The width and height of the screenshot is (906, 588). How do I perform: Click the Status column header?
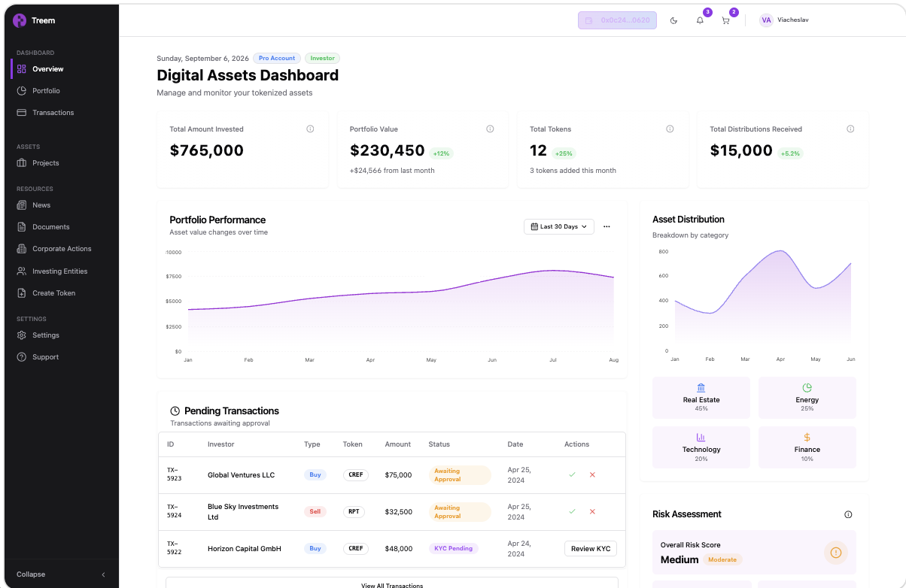pyautogui.click(x=439, y=444)
